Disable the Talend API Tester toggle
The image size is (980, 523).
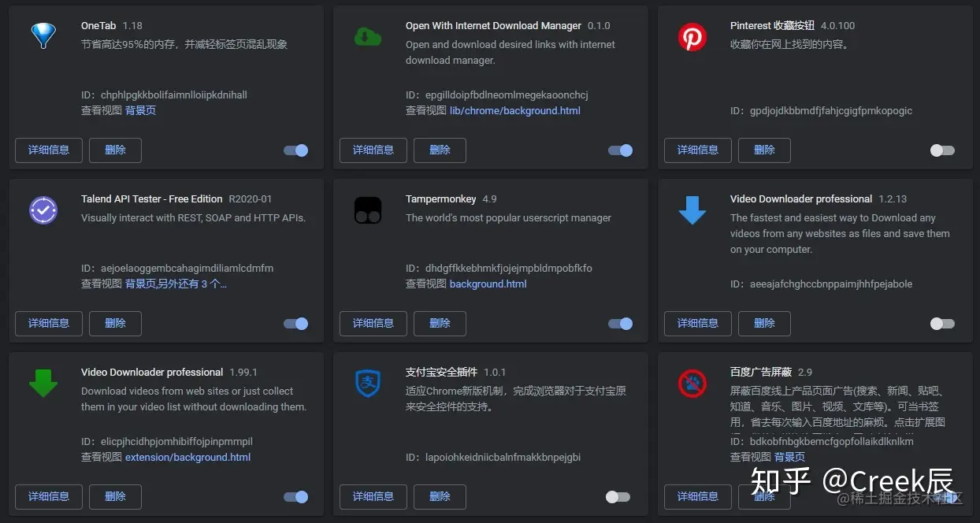click(x=296, y=324)
